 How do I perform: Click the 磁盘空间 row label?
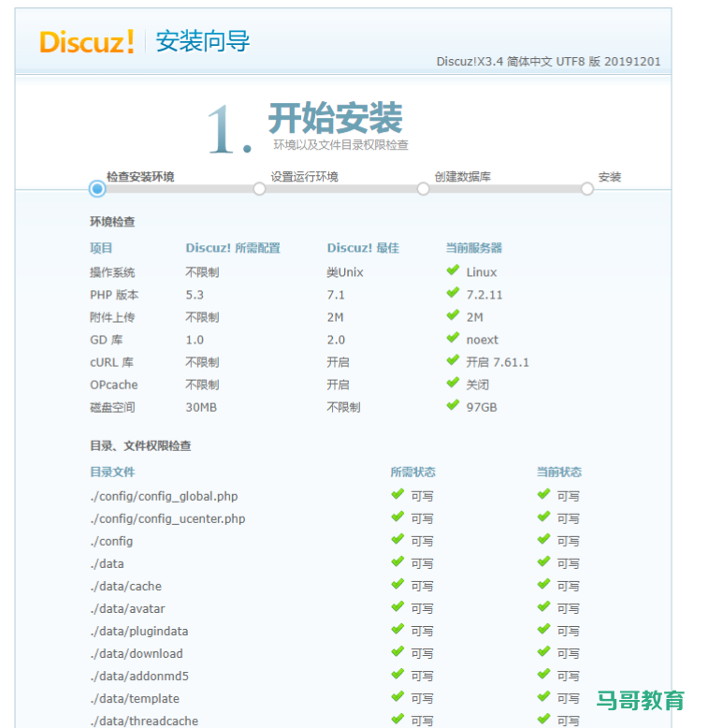tap(112, 408)
